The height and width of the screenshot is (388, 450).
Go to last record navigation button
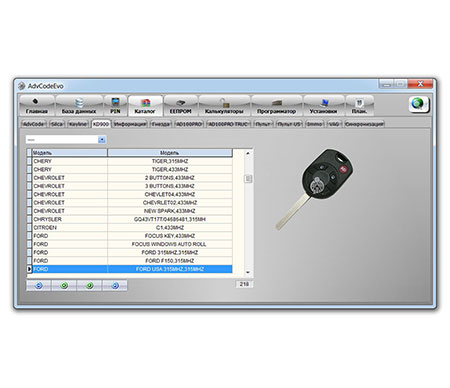coord(115,286)
